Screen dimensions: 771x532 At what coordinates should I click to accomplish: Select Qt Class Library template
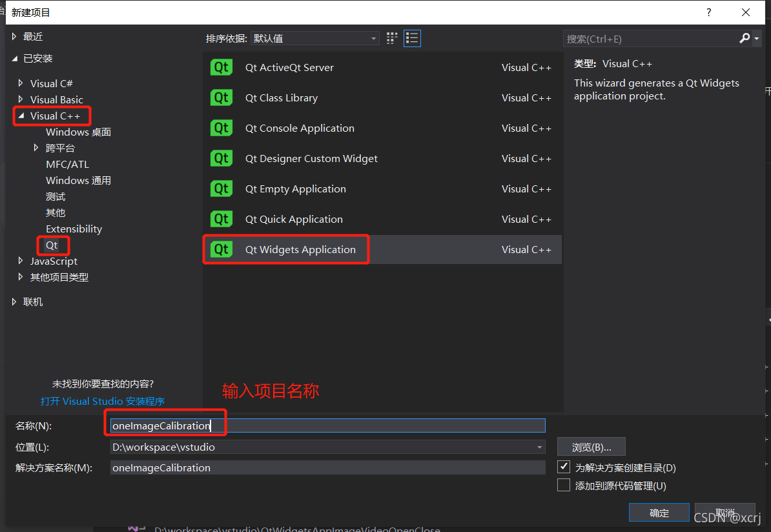click(382, 98)
